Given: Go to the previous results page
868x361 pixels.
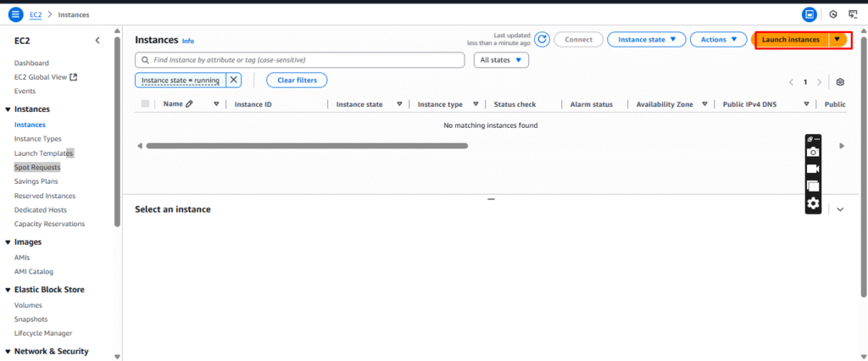Looking at the screenshot, I should (x=791, y=82).
